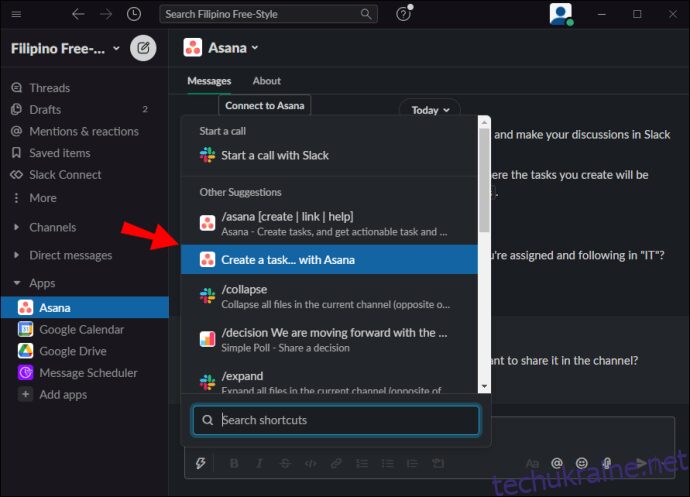This screenshot has height=497, width=690.
Task: Click the search magnifier icon in top bar
Action: pyautogui.click(x=366, y=14)
